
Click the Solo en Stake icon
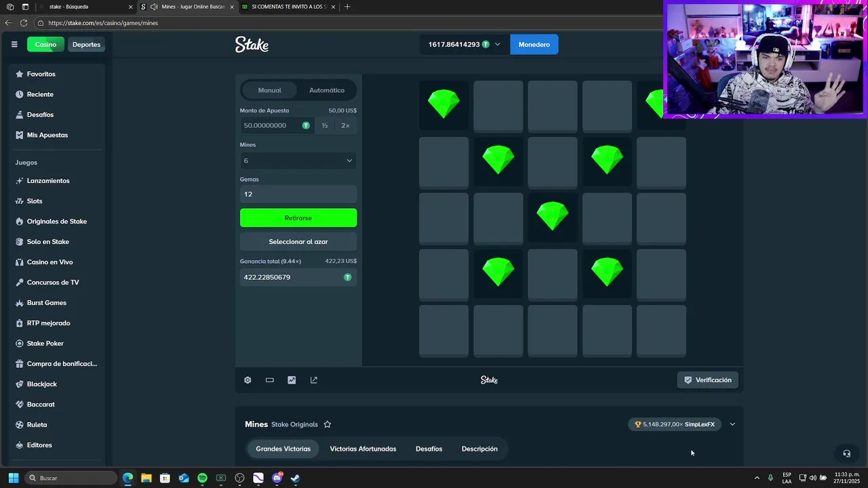(19, 242)
